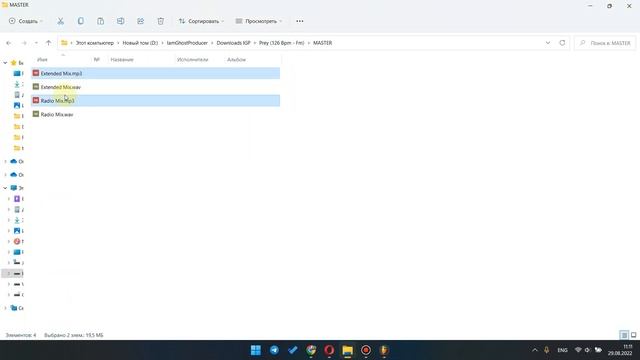
Task: Click the MASTER breadcrumb segment
Action: 322,43
